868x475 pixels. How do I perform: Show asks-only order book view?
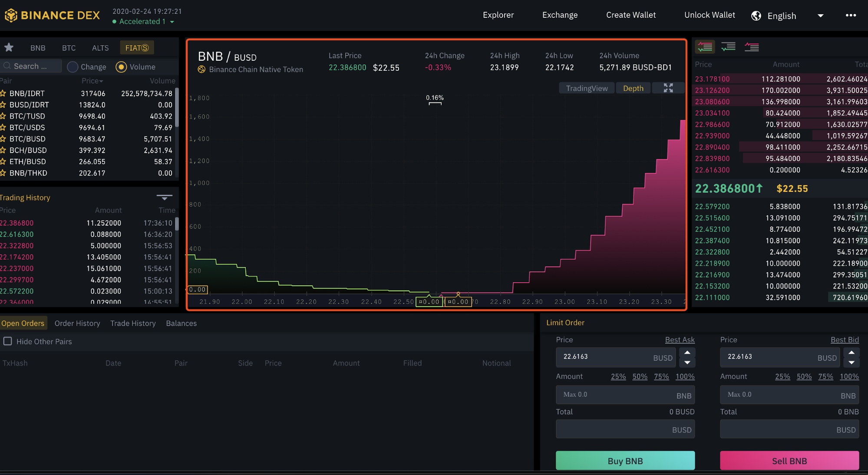[752, 47]
